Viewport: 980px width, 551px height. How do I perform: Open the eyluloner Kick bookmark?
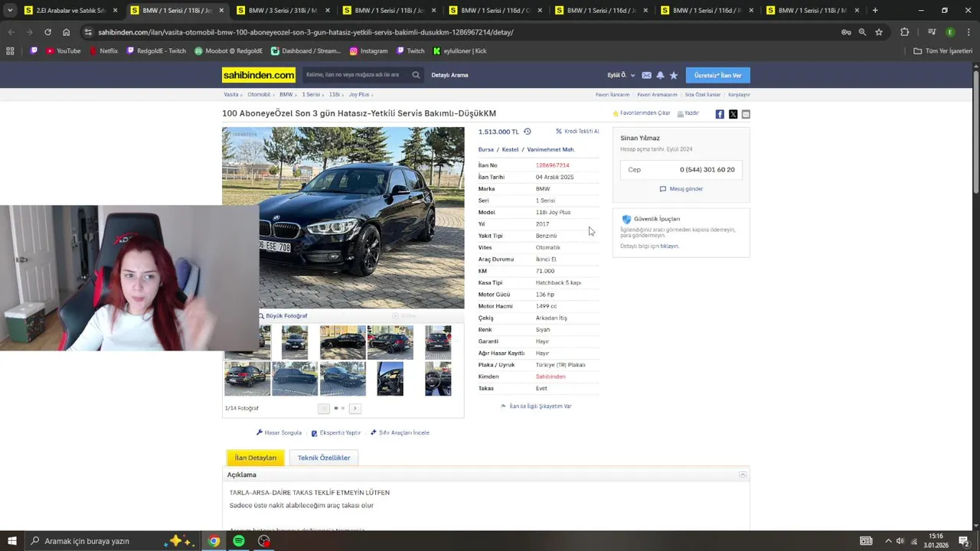point(459,51)
